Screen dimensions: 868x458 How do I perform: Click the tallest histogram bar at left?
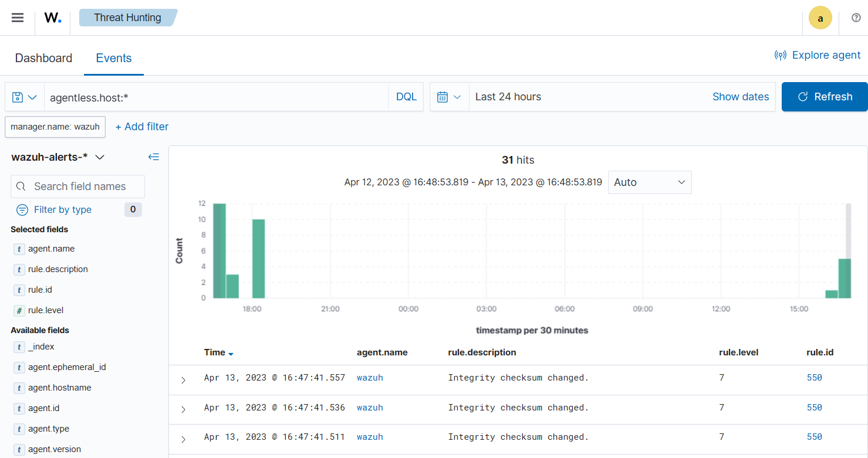tap(219, 250)
